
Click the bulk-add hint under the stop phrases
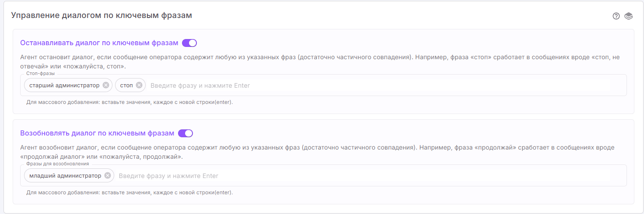[x=129, y=102]
